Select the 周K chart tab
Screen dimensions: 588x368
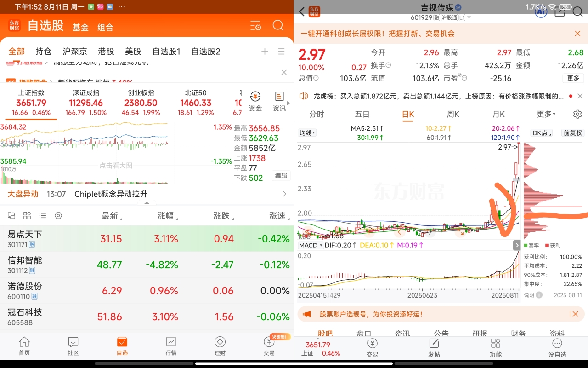pyautogui.click(x=453, y=114)
